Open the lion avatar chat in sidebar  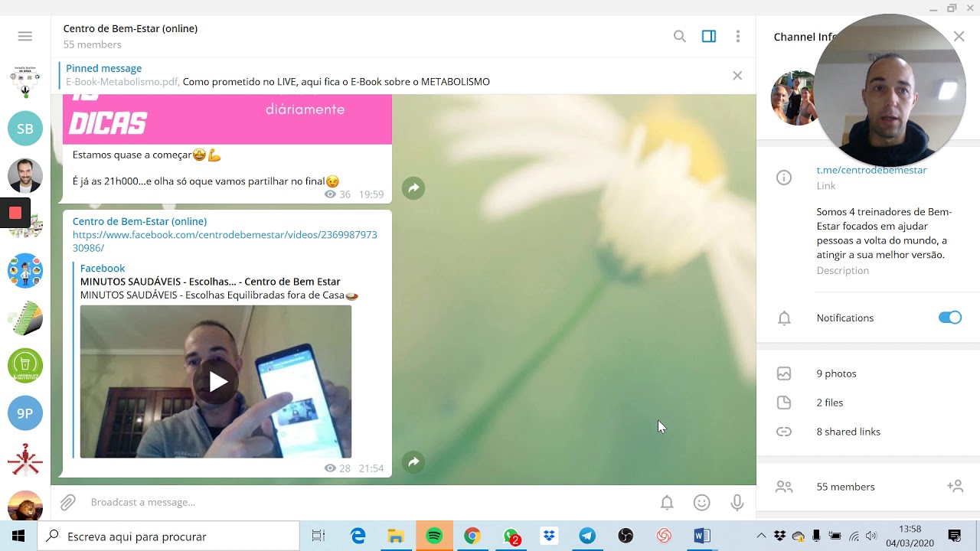point(25,505)
